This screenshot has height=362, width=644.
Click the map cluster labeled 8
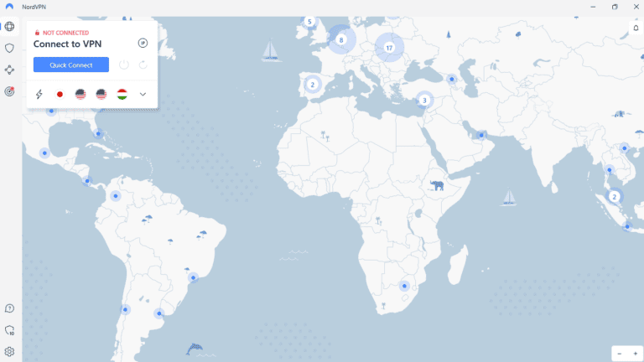pos(341,40)
